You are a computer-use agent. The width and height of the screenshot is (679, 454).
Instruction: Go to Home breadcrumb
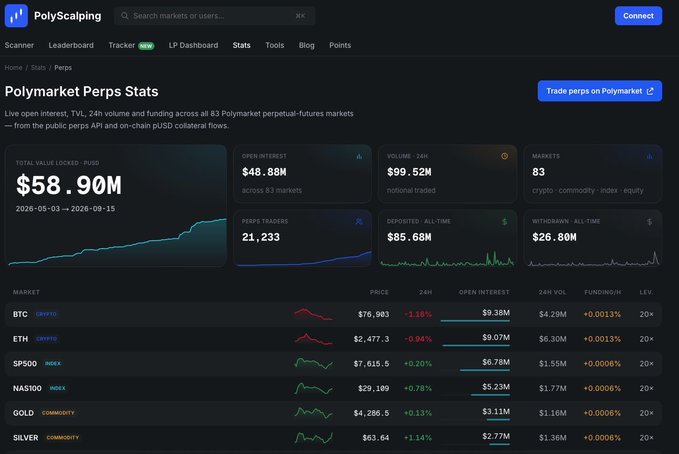pos(13,68)
